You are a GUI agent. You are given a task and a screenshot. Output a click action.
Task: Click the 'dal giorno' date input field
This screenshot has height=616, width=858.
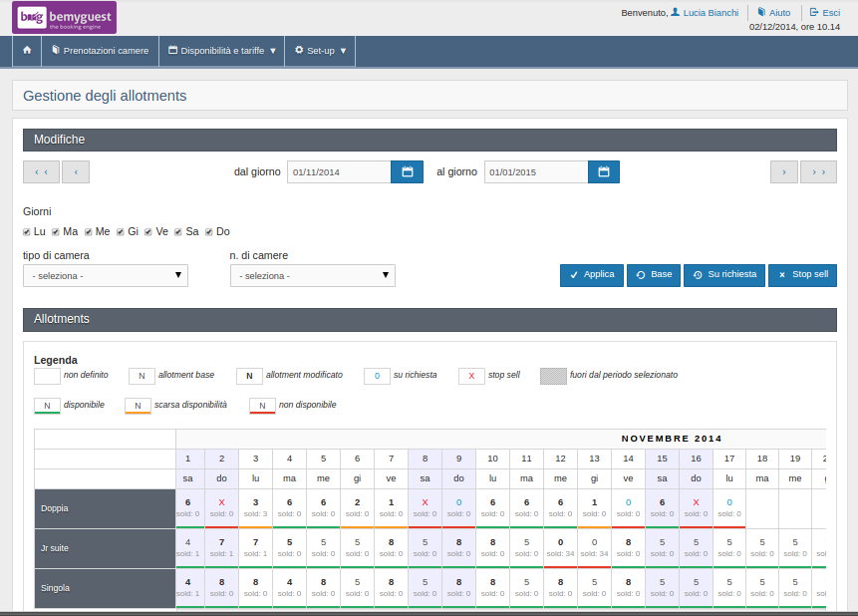click(x=339, y=172)
